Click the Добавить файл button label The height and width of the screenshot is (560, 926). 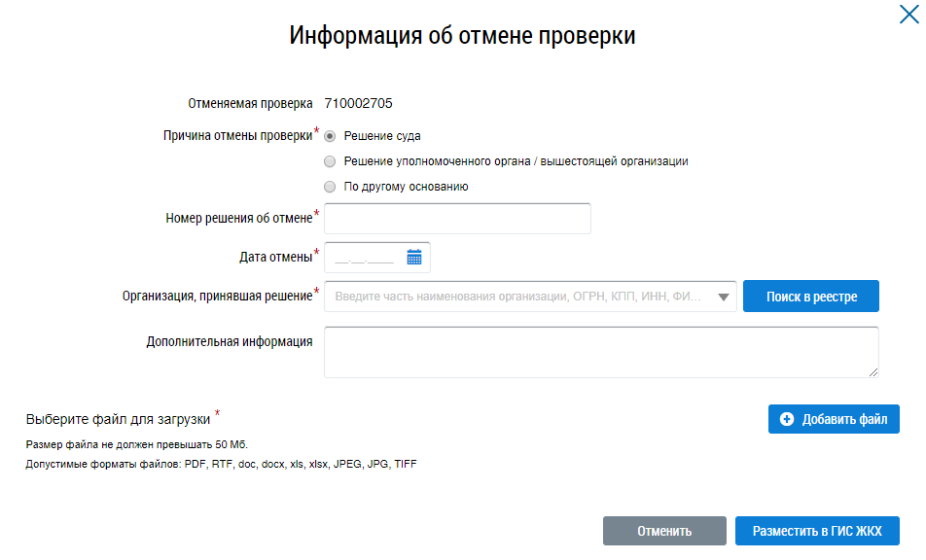coord(844,420)
